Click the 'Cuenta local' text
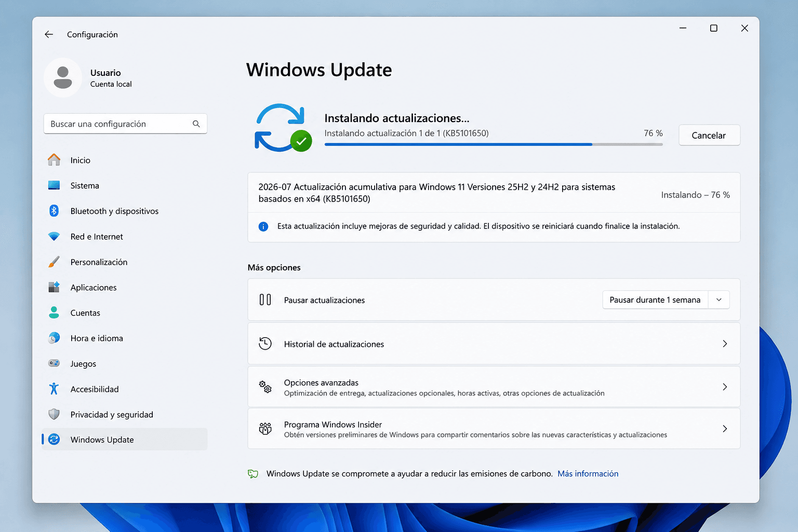The width and height of the screenshot is (798, 532). click(111, 84)
